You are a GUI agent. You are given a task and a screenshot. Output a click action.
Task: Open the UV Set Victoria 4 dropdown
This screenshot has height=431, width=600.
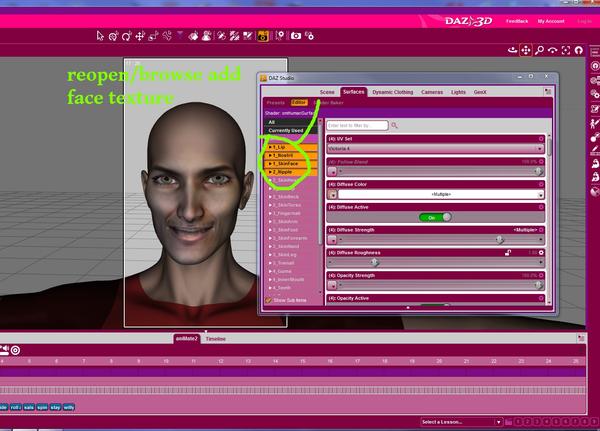(435, 149)
